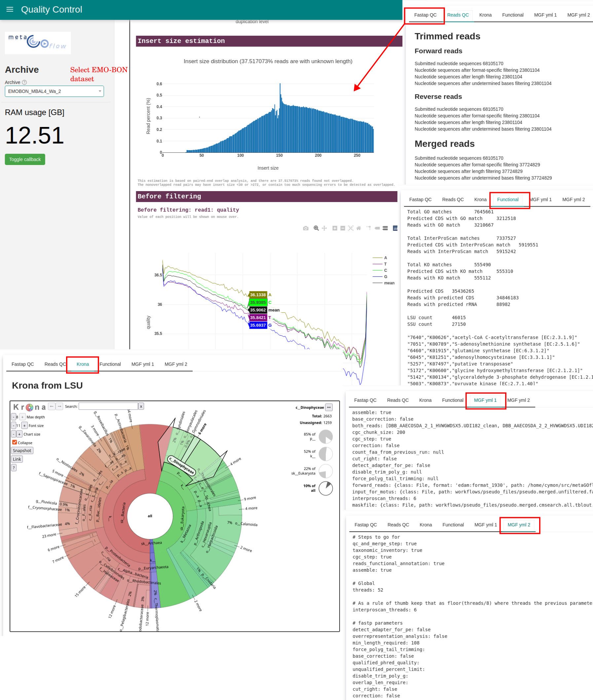Open the Krona tab above the chart
The height and width of the screenshot is (700, 593).
(x=83, y=364)
